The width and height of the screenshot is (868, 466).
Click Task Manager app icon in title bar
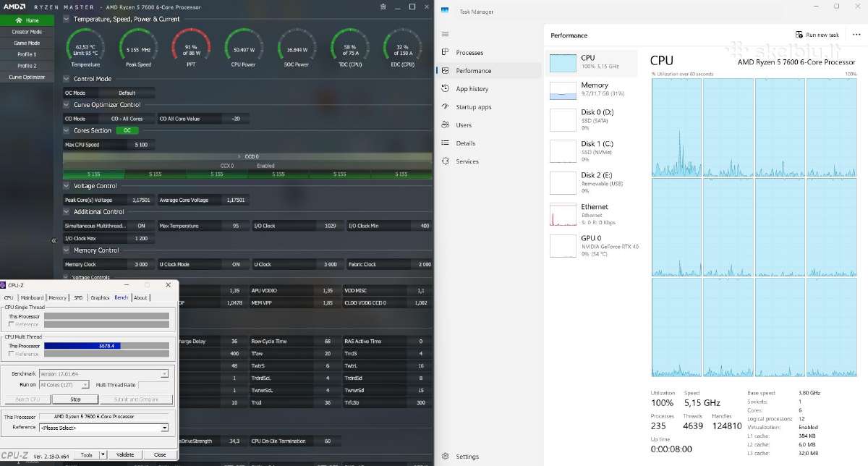(444, 10)
